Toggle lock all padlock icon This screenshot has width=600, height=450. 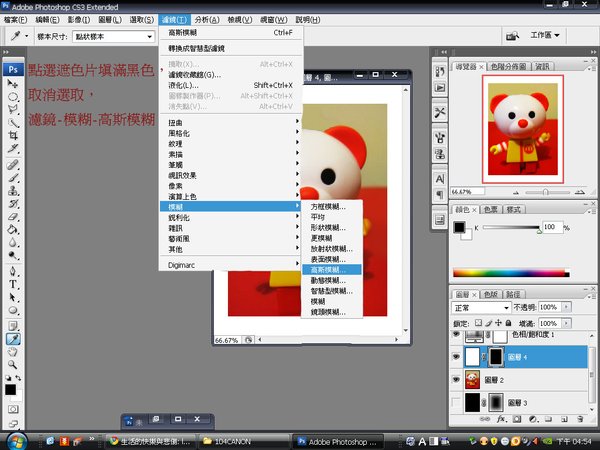(x=508, y=323)
